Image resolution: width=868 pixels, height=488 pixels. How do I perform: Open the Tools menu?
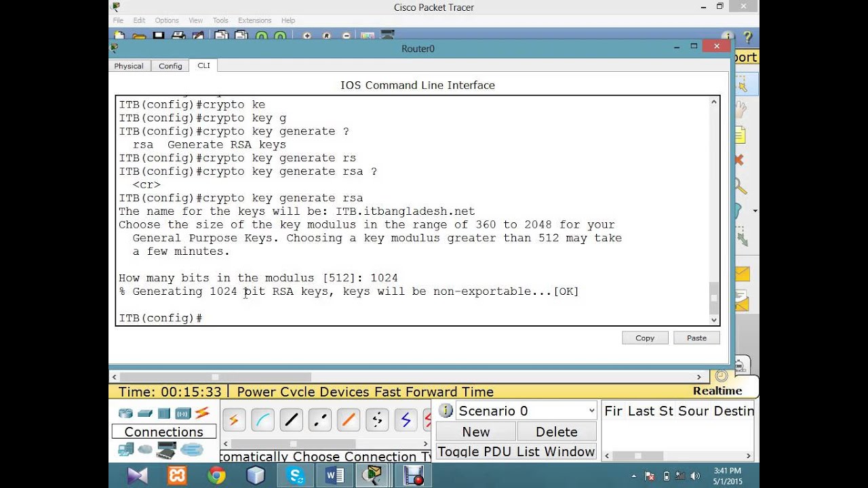220,20
